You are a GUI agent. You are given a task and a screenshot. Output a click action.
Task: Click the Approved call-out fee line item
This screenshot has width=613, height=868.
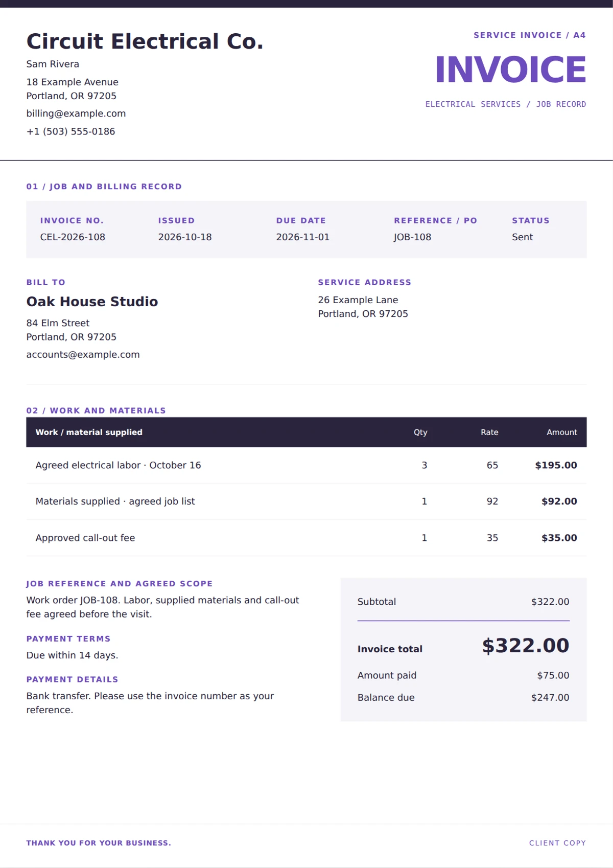[85, 538]
